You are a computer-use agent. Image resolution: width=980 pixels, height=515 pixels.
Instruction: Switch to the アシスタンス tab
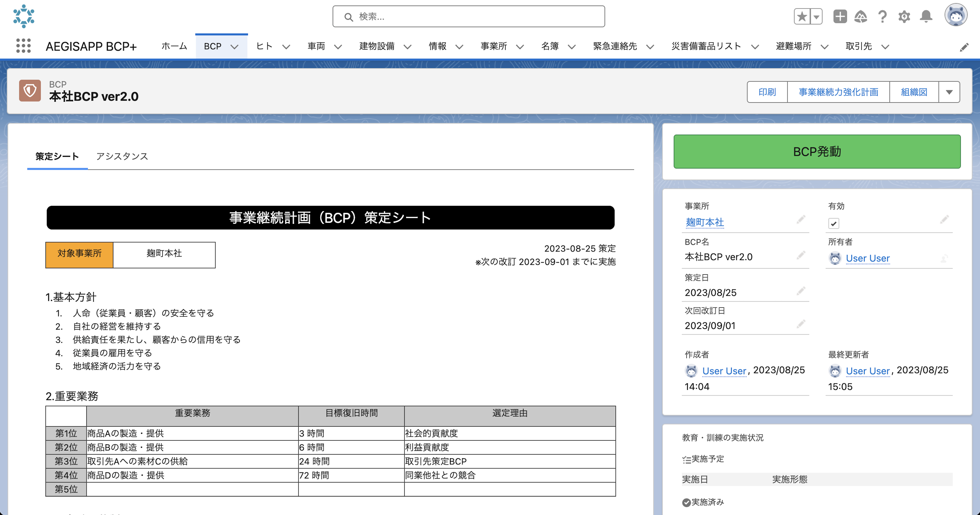coord(122,156)
